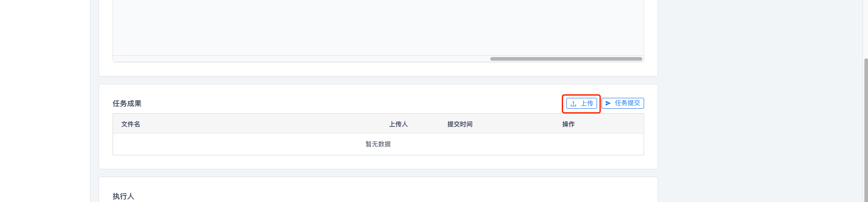
Task: Select the 操作 column header
Action: point(568,124)
